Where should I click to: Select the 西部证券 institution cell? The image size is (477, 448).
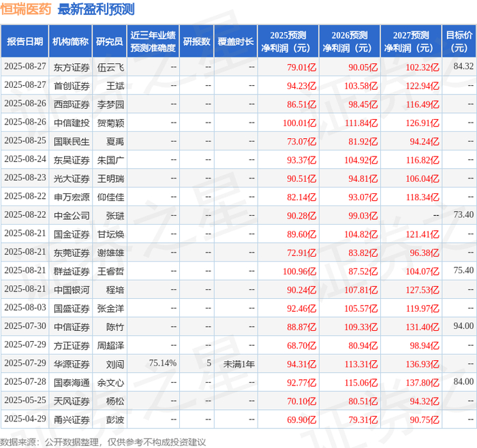pyautogui.click(x=72, y=105)
